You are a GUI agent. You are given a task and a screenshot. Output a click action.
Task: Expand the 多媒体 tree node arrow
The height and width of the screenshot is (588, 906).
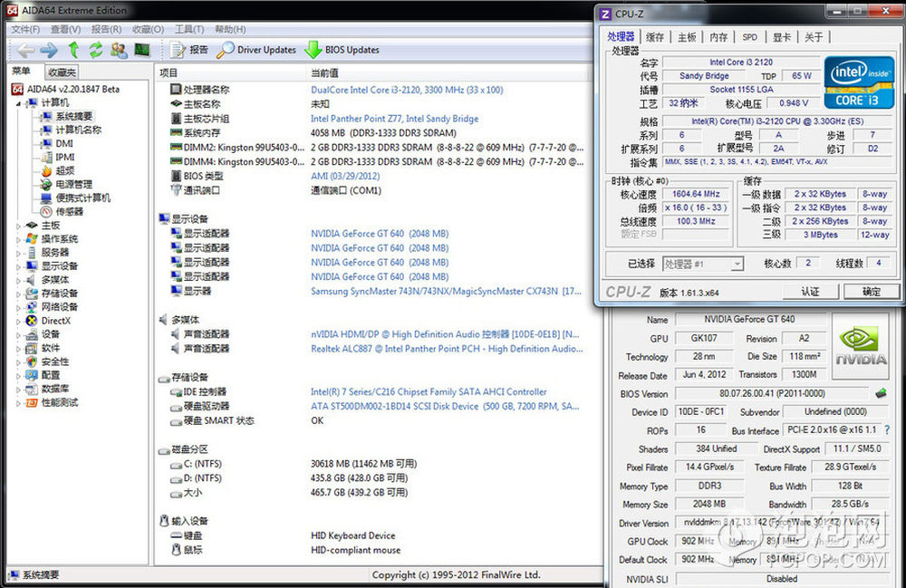18,280
